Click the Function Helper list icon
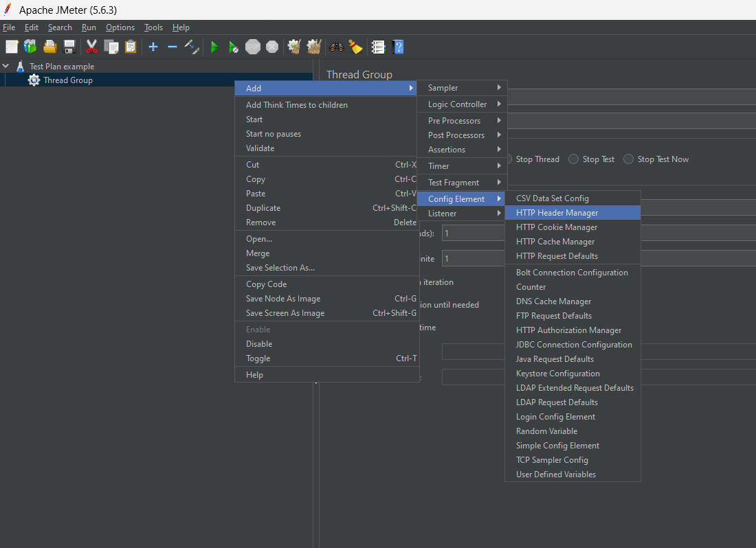756x548 pixels. [378, 47]
